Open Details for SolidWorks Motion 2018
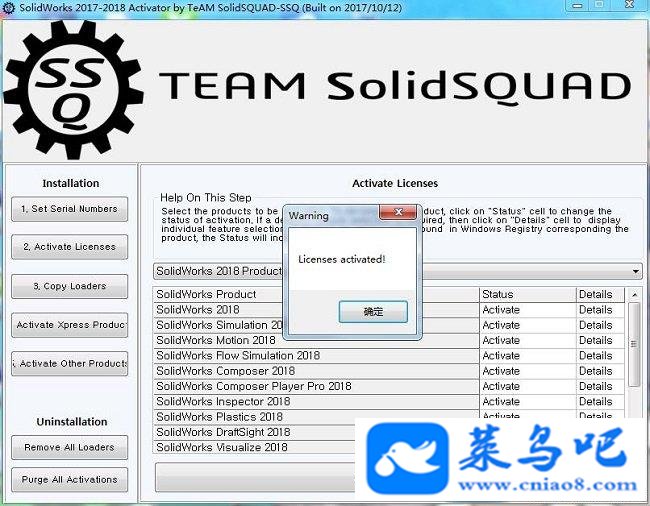Viewport: 650px width, 506px height. (x=600, y=341)
